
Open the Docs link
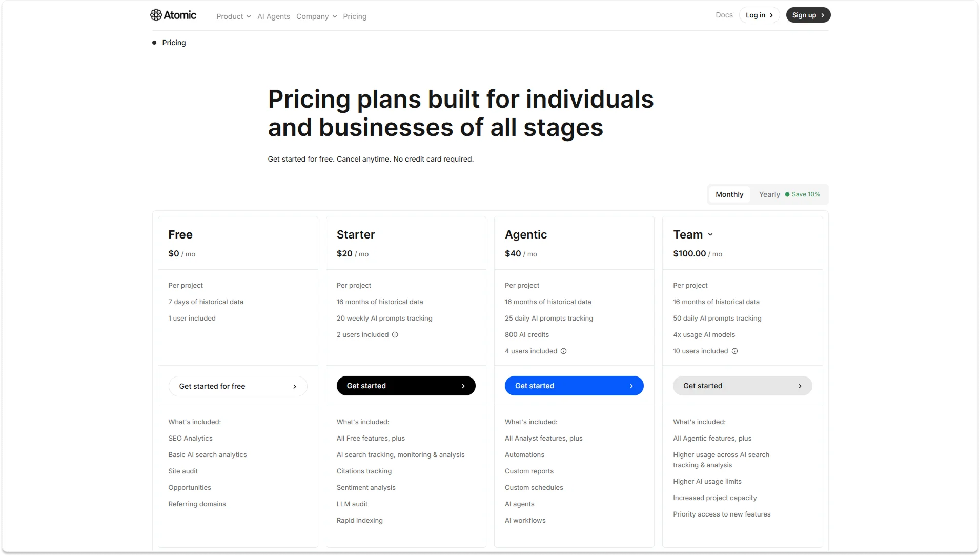pos(724,15)
